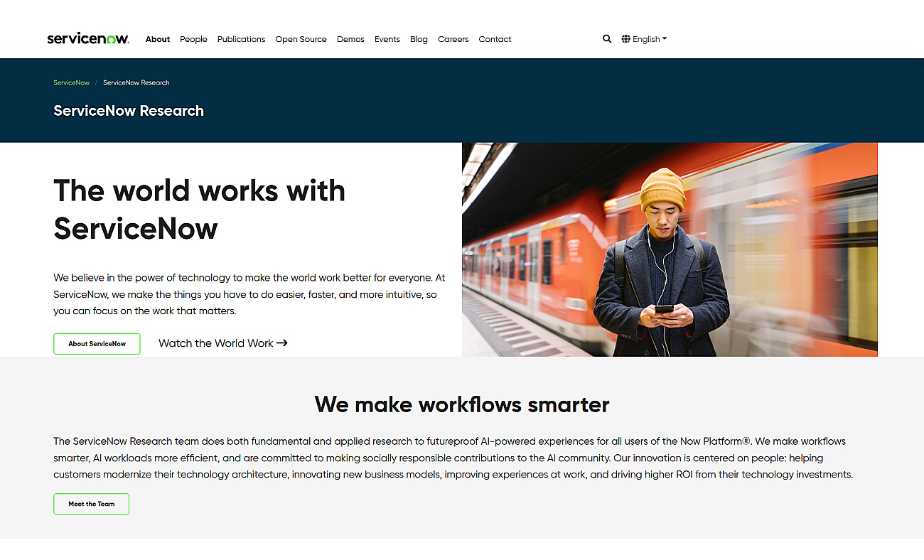The image size is (924, 560).
Task: Open the search magnifier icon
Action: point(607,39)
